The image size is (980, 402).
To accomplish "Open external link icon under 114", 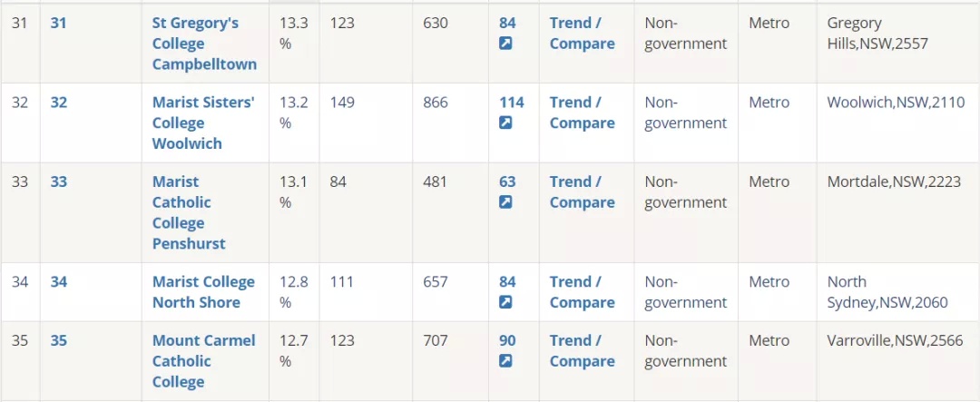I will (505, 123).
